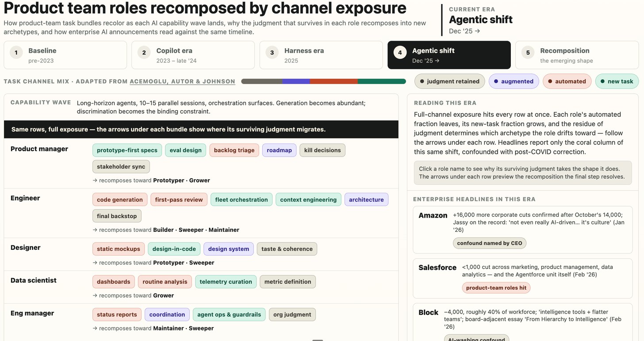Click the Product manager role name
The image size is (644, 341).
coord(39,149)
